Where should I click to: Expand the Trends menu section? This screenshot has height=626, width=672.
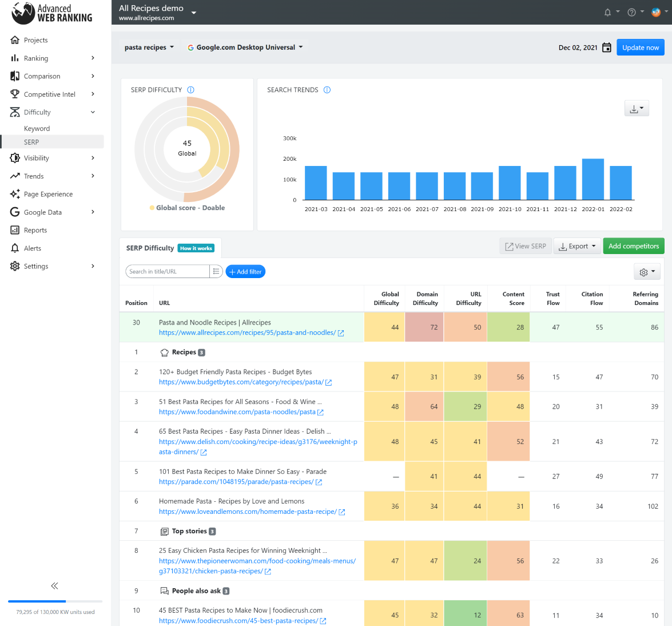pyautogui.click(x=93, y=176)
